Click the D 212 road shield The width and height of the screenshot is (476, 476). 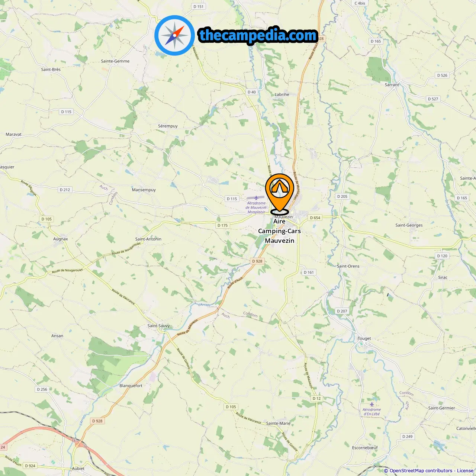point(65,190)
